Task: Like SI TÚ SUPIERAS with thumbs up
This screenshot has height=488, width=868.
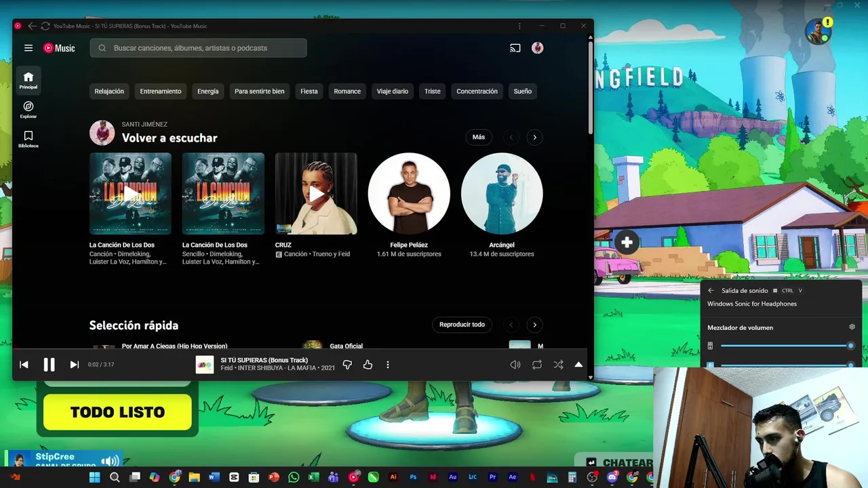Action: [x=368, y=365]
